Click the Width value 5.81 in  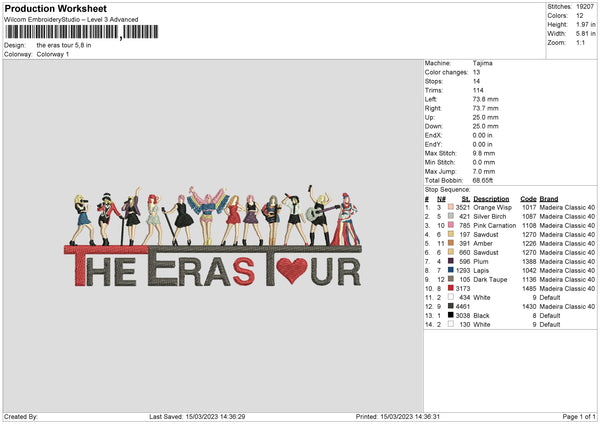coord(586,34)
